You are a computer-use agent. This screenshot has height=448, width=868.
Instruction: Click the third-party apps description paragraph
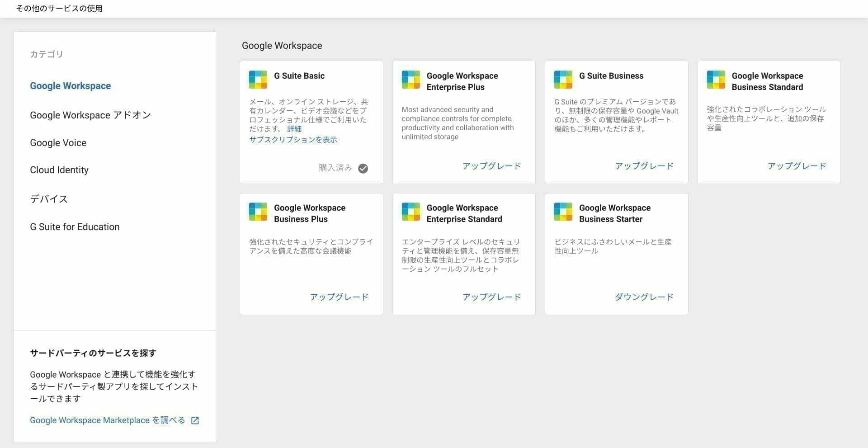point(114,387)
